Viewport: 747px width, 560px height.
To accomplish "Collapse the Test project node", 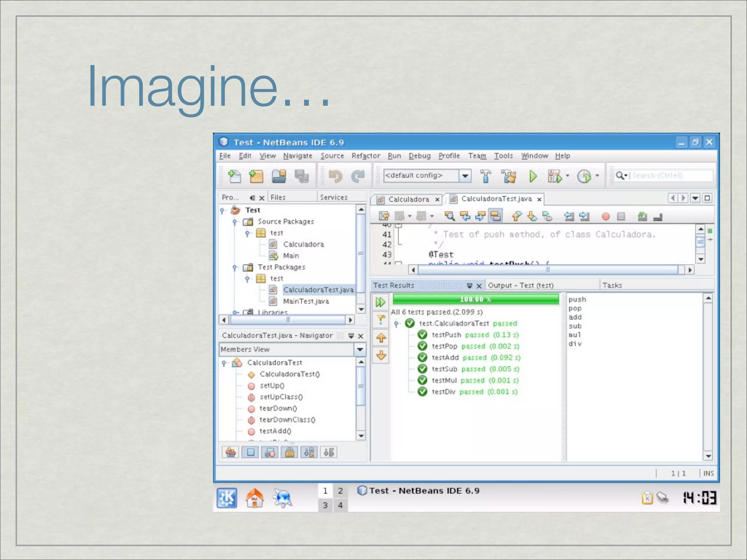I will 222,210.
